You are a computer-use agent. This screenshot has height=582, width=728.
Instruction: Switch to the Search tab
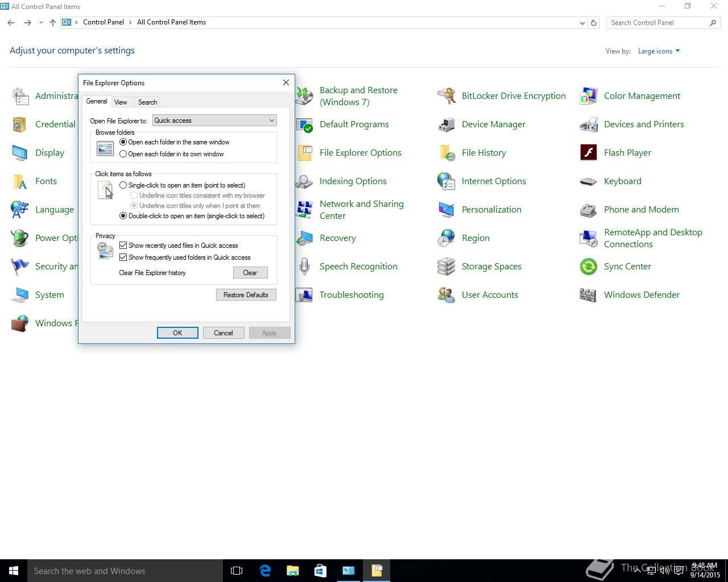147,102
